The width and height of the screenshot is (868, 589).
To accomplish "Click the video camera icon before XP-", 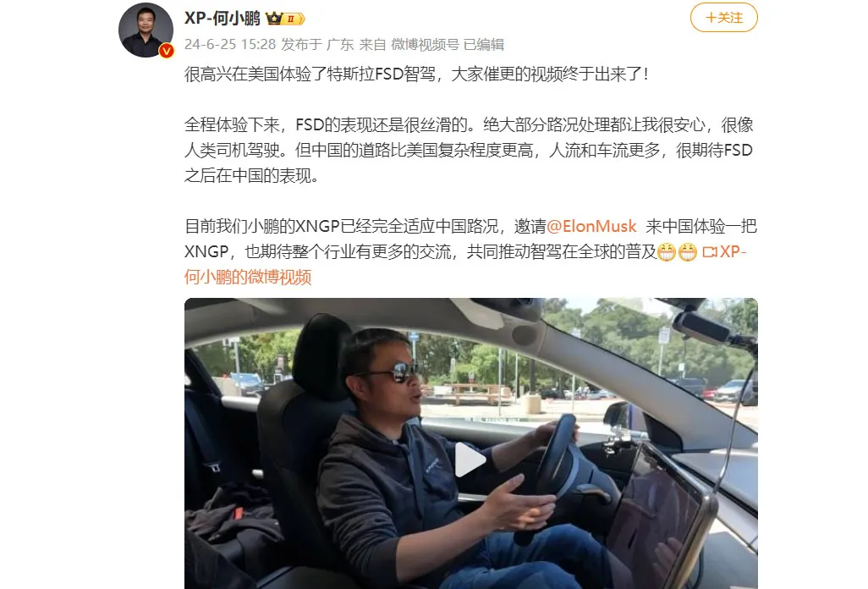I will coord(710,252).
